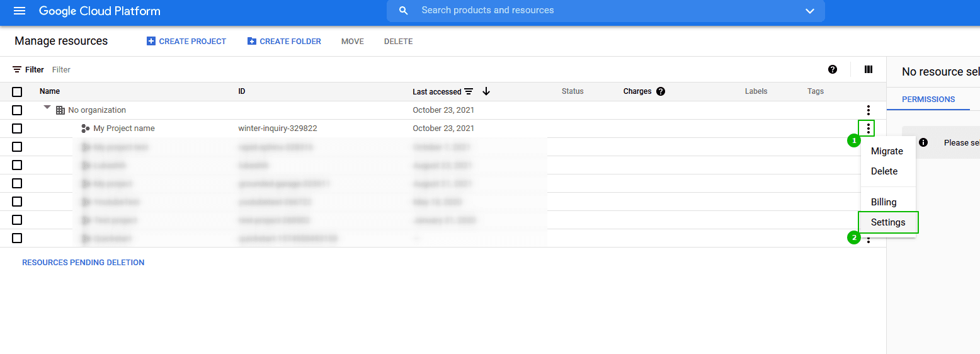
Task: Click the CREATE PROJECT button
Action: 186,42
